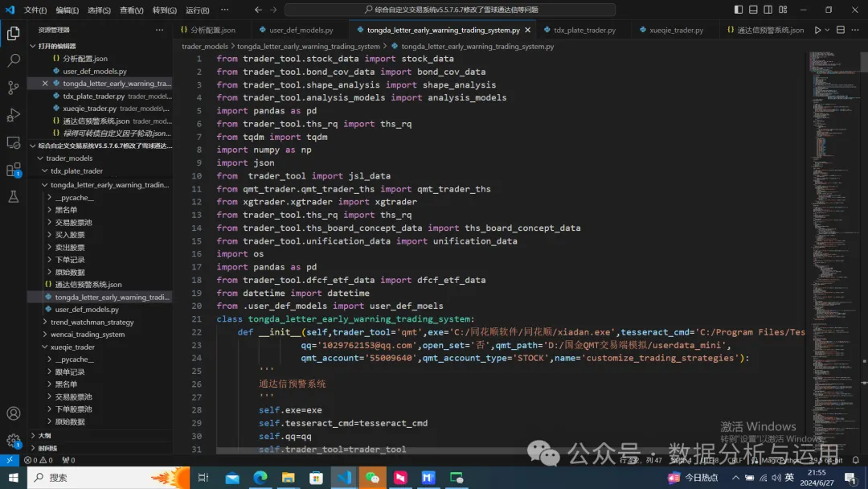Image resolution: width=868 pixels, height=489 pixels.
Task: Go forward with navigation arrow
Action: 273,10
